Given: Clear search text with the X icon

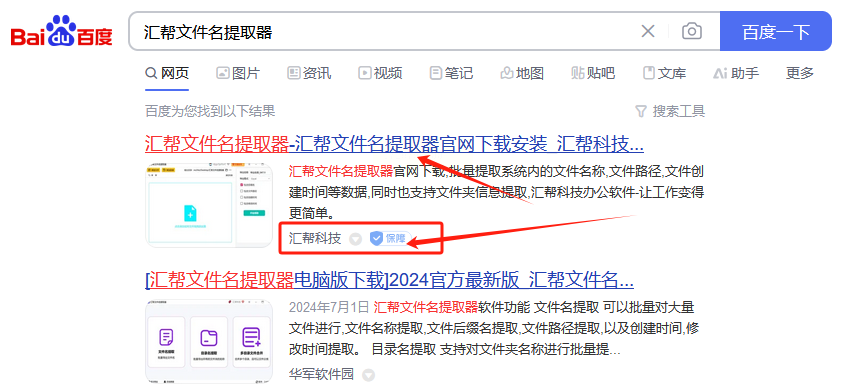Looking at the screenshot, I should tap(647, 31).
